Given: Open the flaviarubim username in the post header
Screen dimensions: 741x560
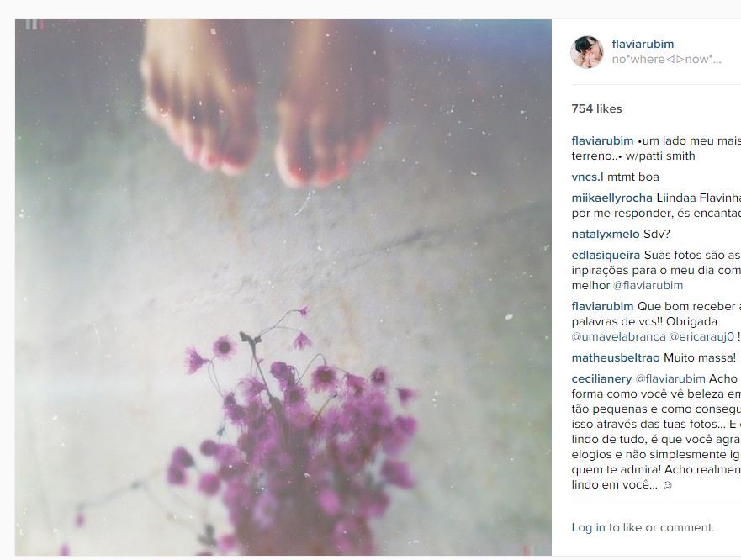Looking at the screenshot, I should 643,44.
